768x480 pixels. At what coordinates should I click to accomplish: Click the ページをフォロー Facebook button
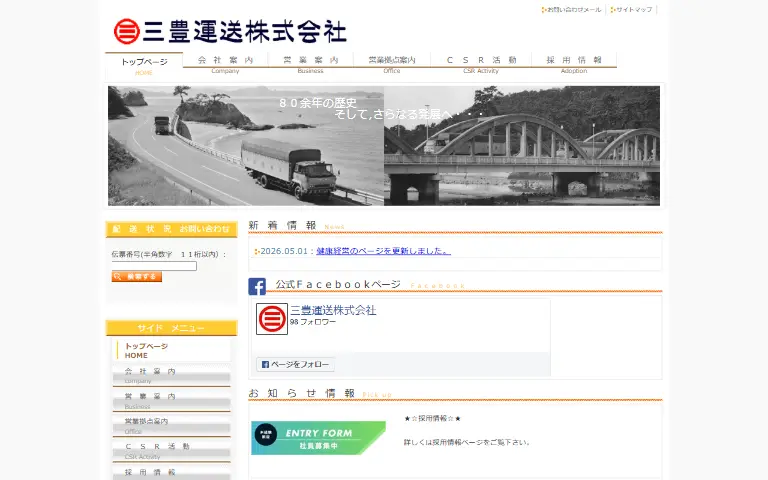coord(295,364)
